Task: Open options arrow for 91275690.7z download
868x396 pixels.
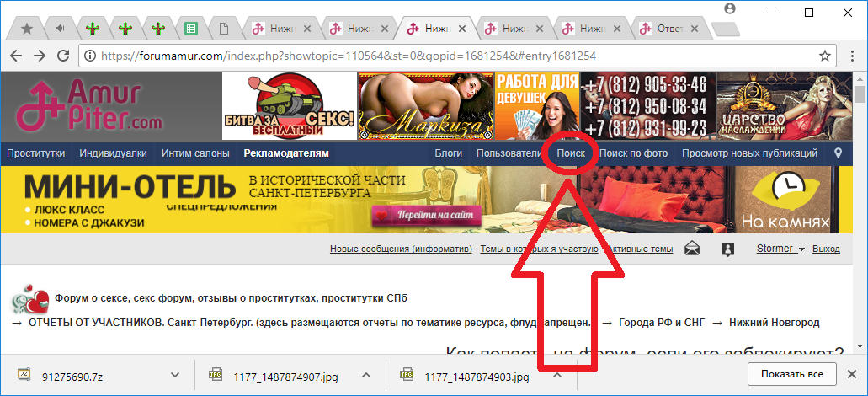Action: point(174,375)
